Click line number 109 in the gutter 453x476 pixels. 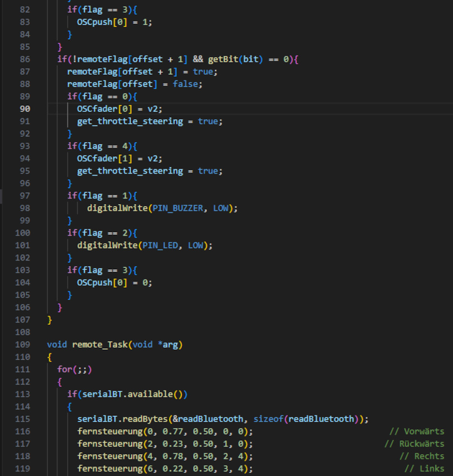pyautogui.click(x=22, y=344)
